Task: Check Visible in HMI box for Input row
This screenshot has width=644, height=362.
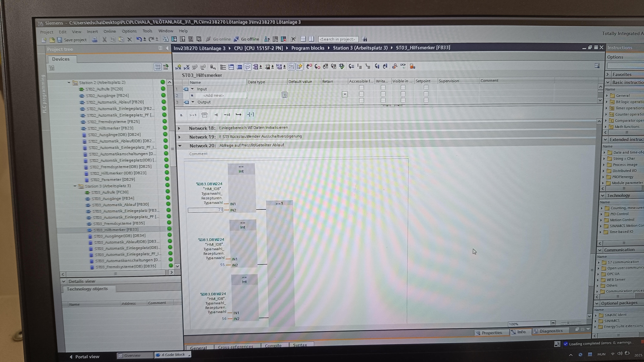Action: tap(403, 88)
